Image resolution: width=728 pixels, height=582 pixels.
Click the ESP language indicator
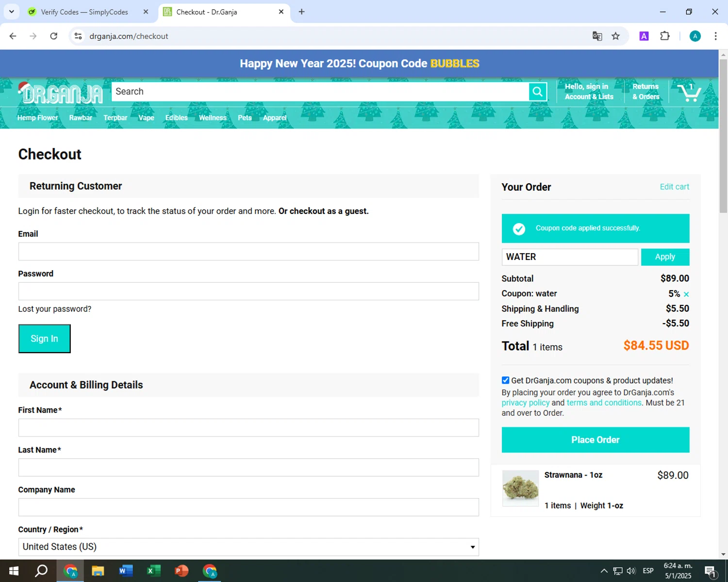(648, 571)
